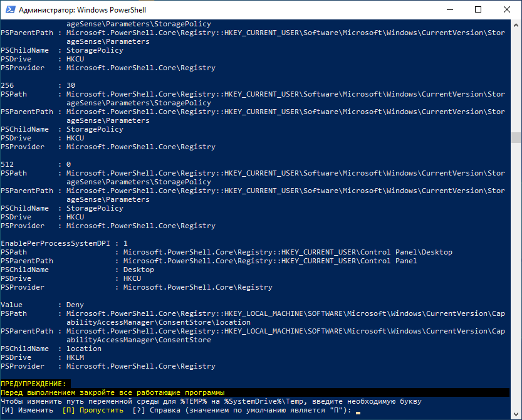Click the "512" property name
This screenshot has height=420, width=522.
tap(8, 164)
